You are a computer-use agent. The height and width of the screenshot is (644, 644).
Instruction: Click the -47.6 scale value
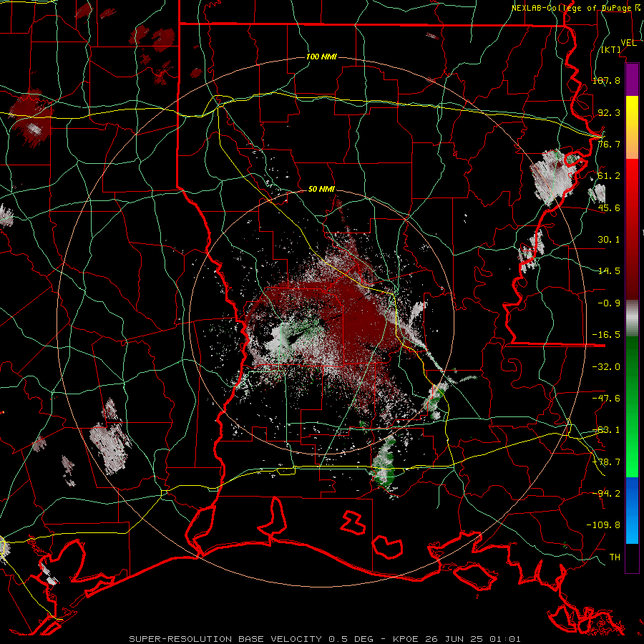[x=606, y=398]
